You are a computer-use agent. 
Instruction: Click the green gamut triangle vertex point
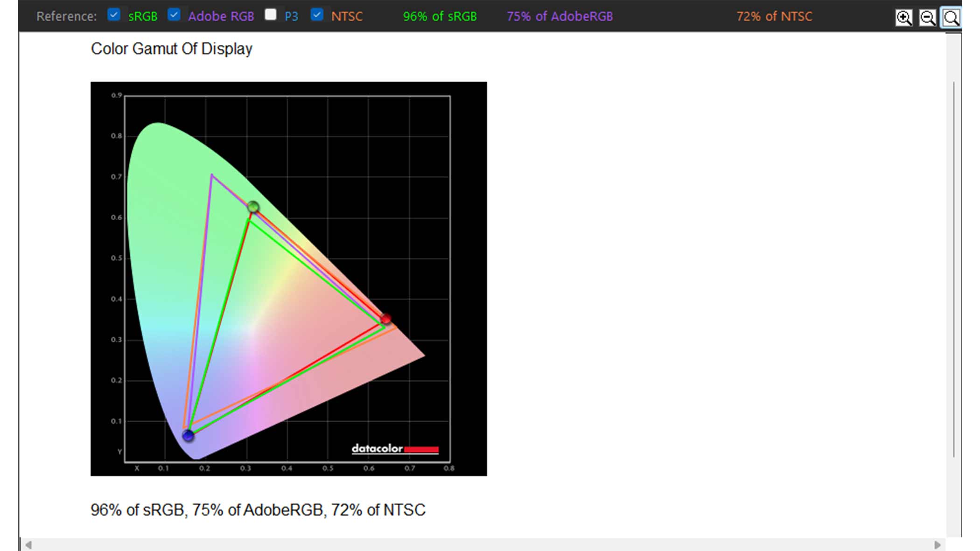point(254,207)
